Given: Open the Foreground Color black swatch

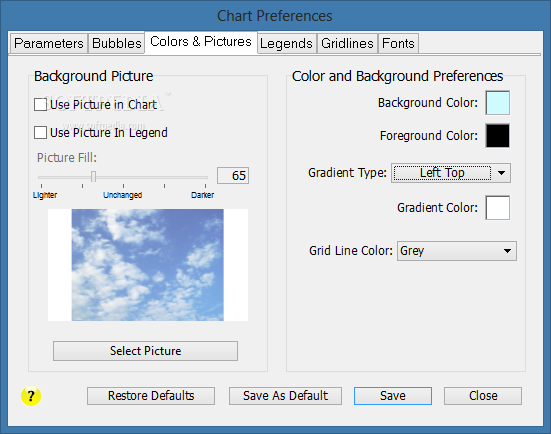Looking at the screenshot, I should [498, 136].
